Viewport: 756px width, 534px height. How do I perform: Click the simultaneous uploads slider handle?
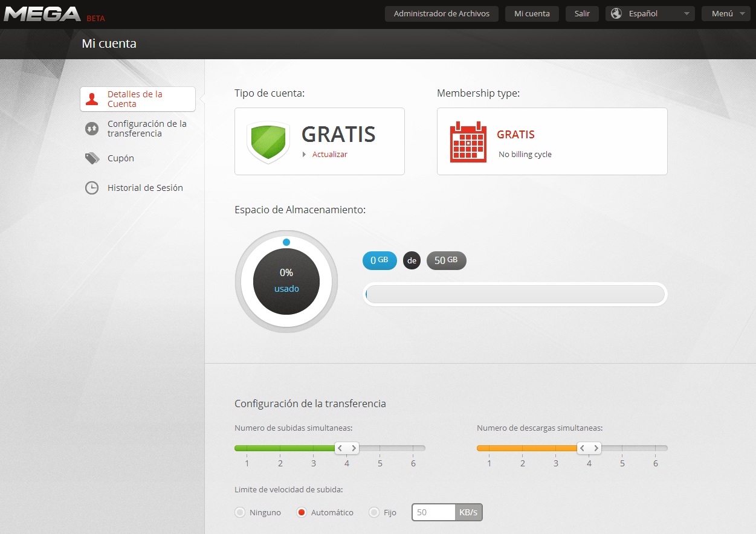tap(347, 448)
